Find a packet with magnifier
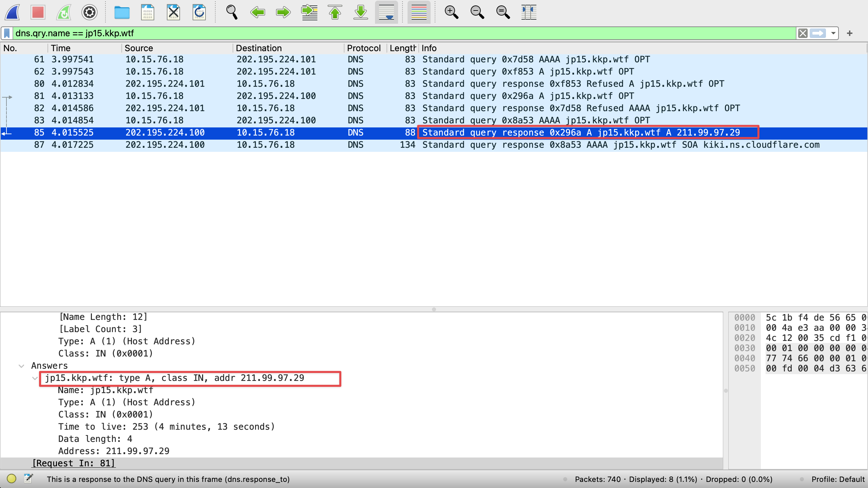 232,13
